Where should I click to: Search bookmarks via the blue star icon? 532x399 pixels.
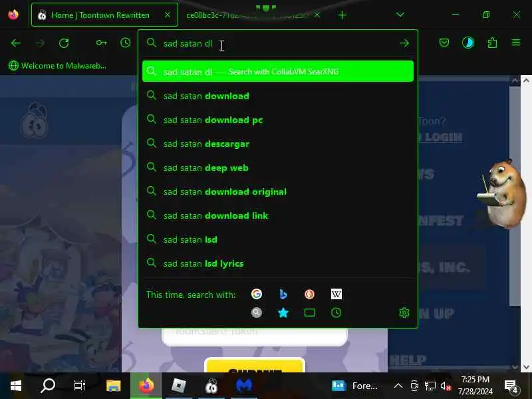(x=283, y=313)
